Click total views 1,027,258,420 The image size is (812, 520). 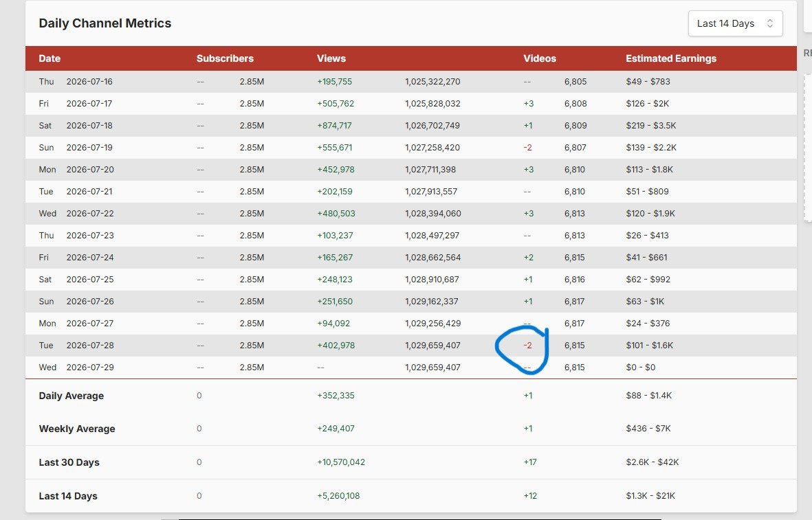432,148
